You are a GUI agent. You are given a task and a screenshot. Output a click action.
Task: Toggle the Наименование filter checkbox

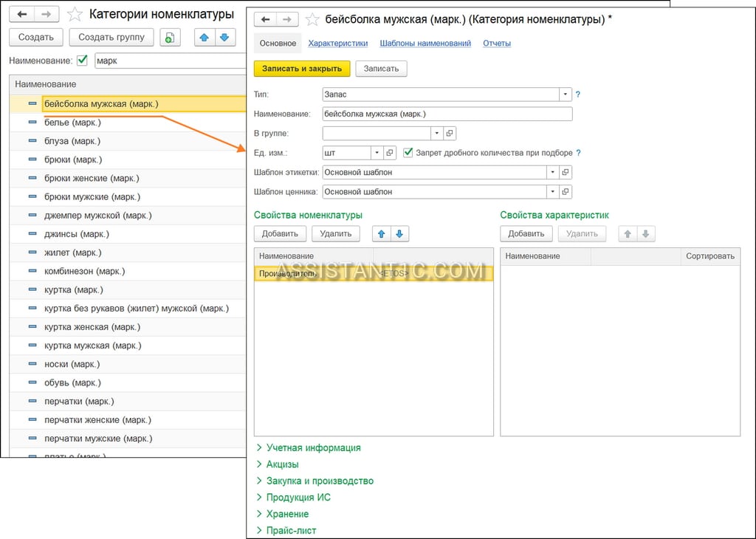(83, 61)
